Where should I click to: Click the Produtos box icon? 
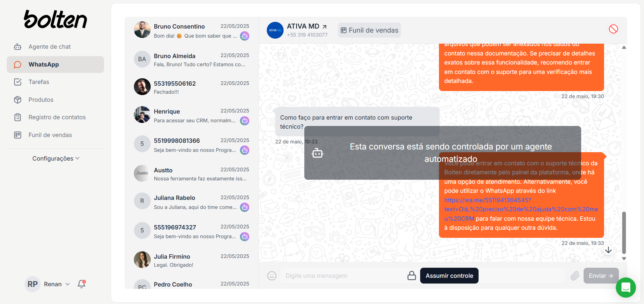tap(17, 100)
